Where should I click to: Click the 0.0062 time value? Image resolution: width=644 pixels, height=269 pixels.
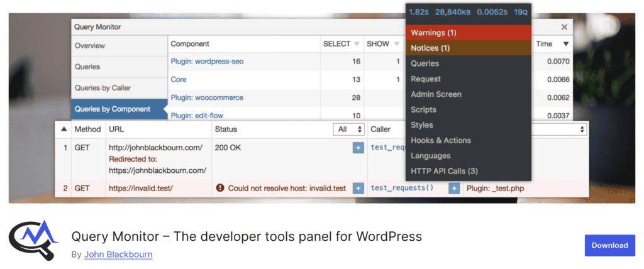pos(558,98)
